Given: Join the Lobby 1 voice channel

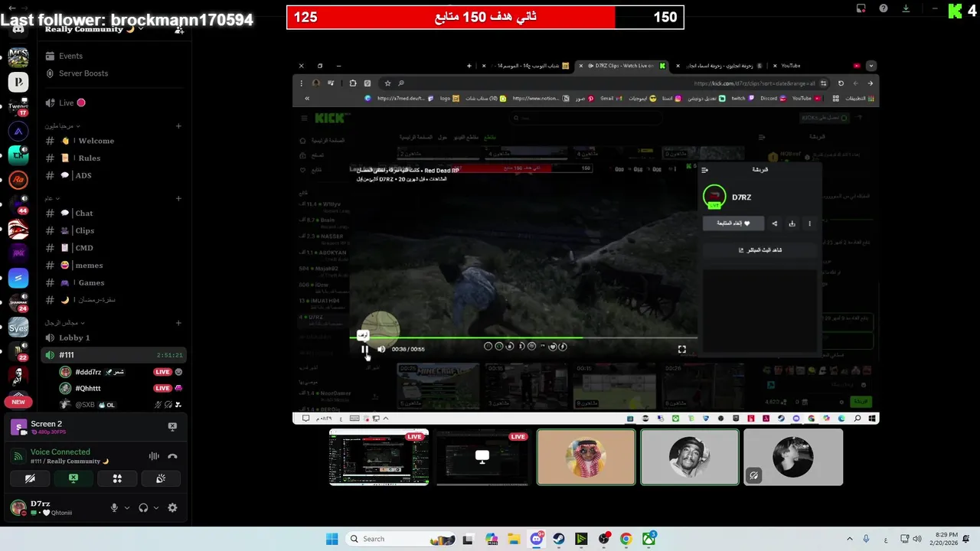Looking at the screenshot, I should point(113,337).
